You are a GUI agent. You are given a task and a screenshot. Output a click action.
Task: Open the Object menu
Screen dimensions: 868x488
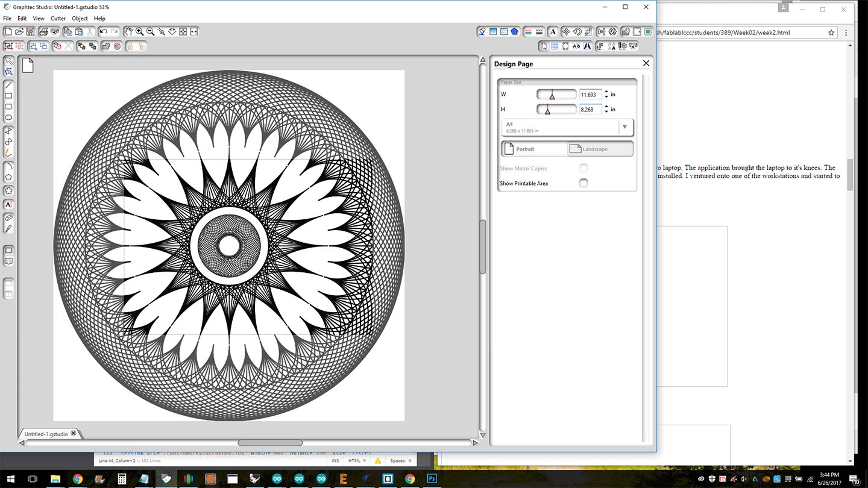80,19
